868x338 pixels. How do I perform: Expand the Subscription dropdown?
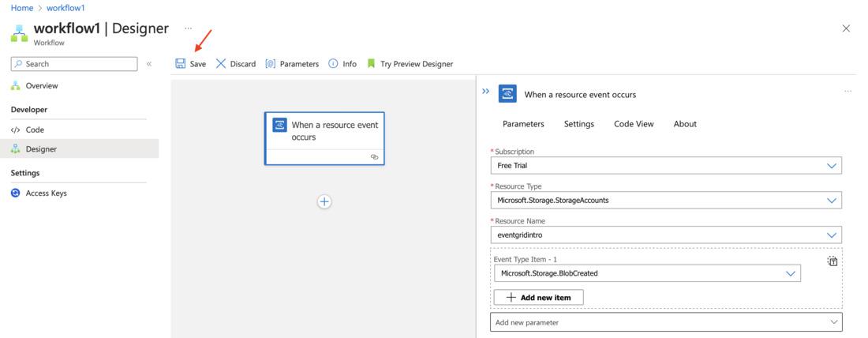coord(831,166)
